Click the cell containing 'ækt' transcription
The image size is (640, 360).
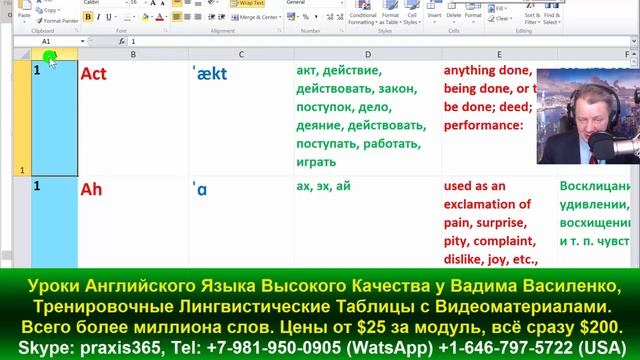tap(241, 118)
